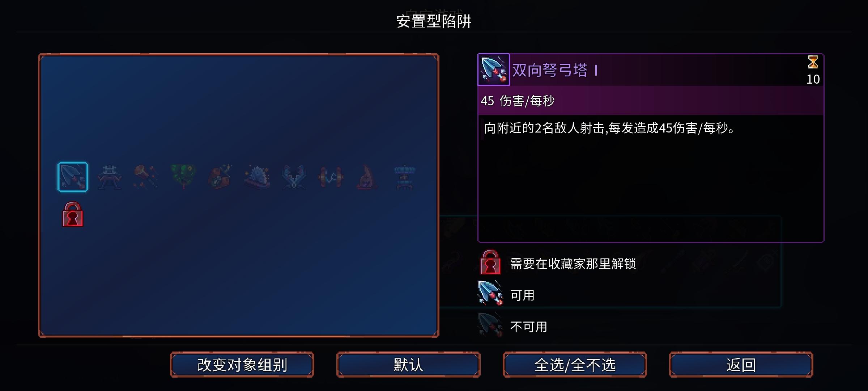
Task: Select the grey four-legged turret trap icon
Action: [110, 177]
